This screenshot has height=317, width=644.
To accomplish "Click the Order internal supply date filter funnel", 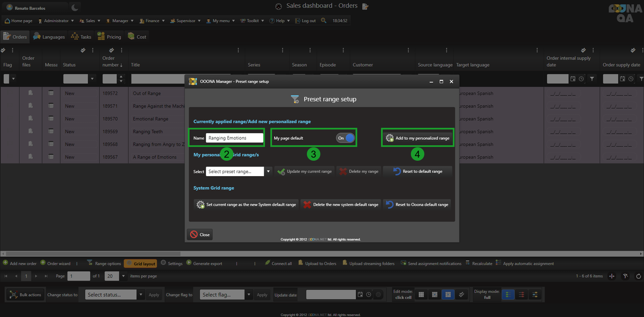I will click(x=592, y=79).
